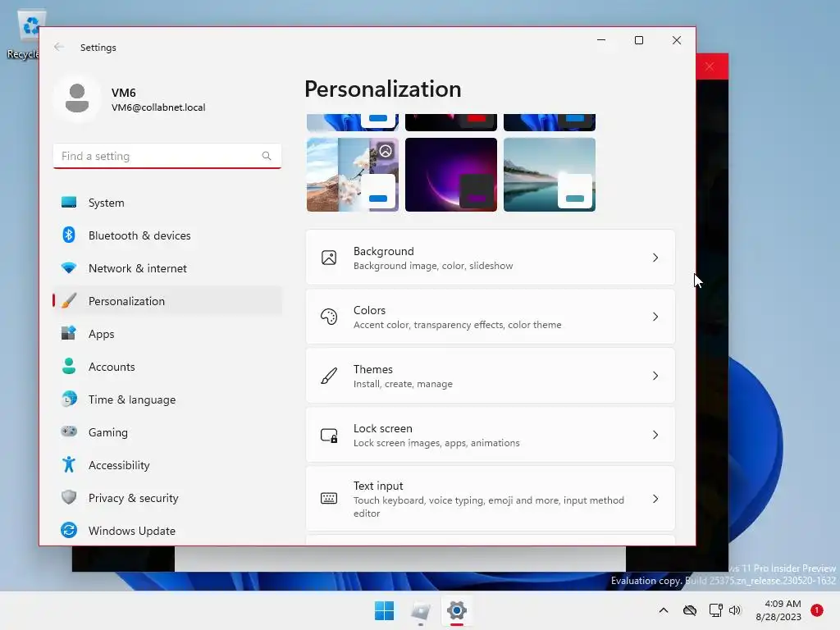Open Text input settings card
840x630 pixels.
[x=491, y=499]
